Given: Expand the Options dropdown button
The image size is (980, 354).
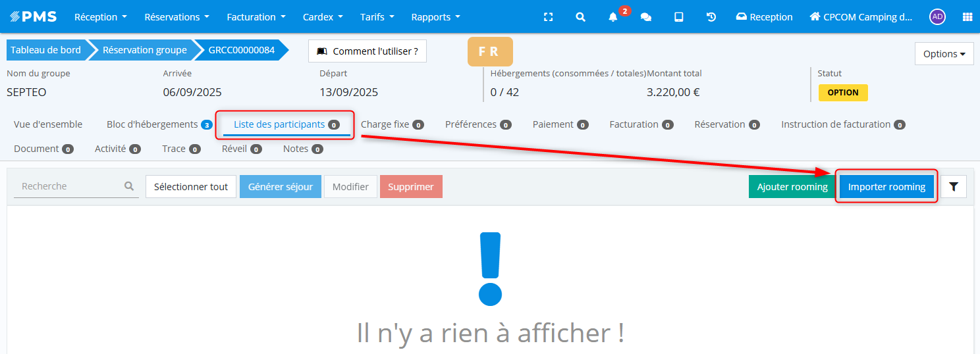Looking at the screenshot, I should tap(944, 54).
